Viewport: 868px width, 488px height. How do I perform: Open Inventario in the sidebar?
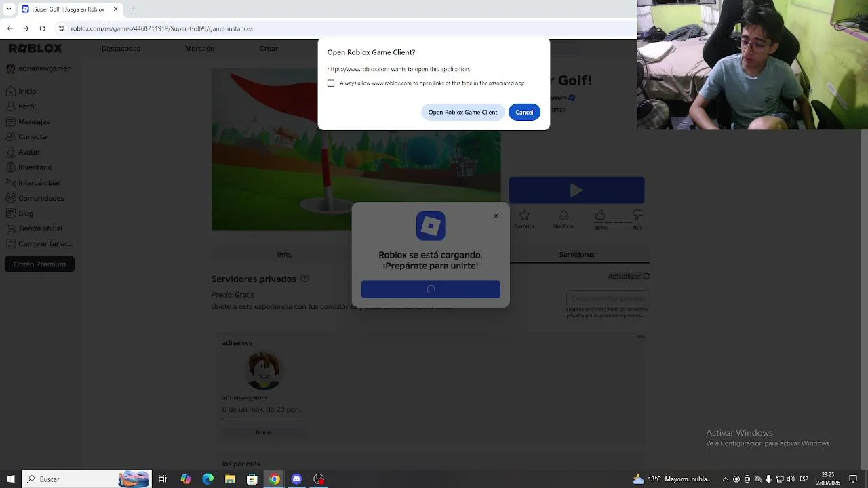click(x=28, y=167)
